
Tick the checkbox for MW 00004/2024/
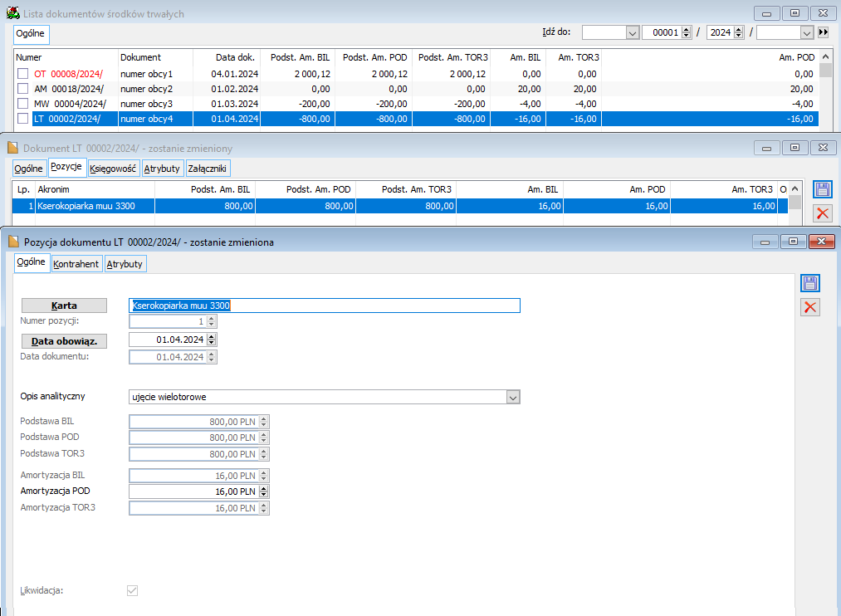pyautogui.click(x=22, y=104)
